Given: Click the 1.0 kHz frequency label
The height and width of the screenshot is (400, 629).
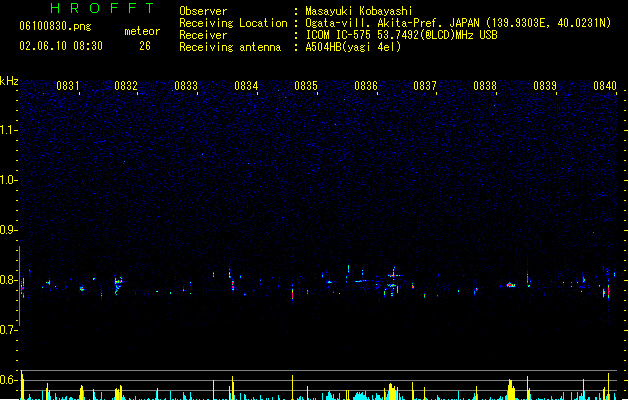Looking at the screenshot, I should tap(8, 180).
